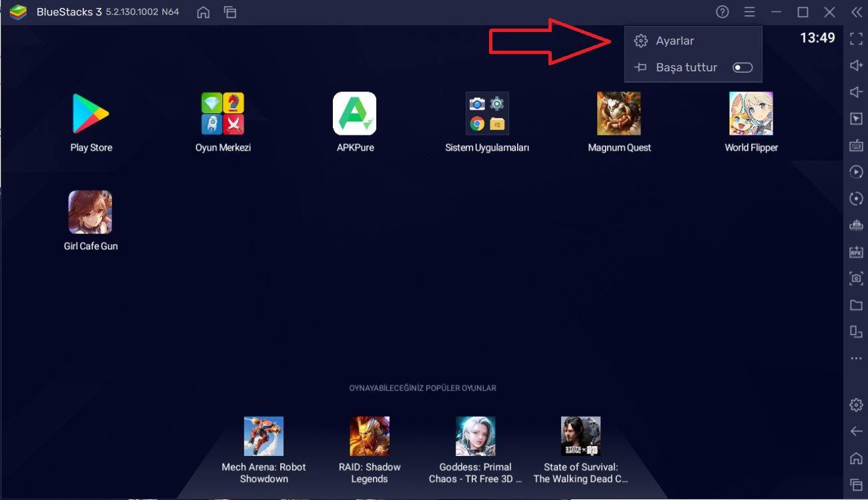Open keyboard controls in sidebar
The height and width of the screenshot is (500, 868).
856,145
